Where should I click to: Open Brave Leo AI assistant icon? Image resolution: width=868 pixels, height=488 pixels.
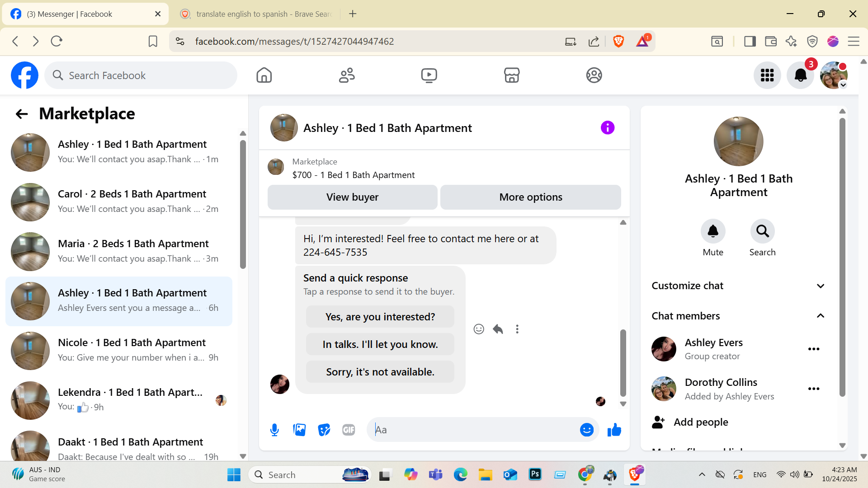click(791, 41)
